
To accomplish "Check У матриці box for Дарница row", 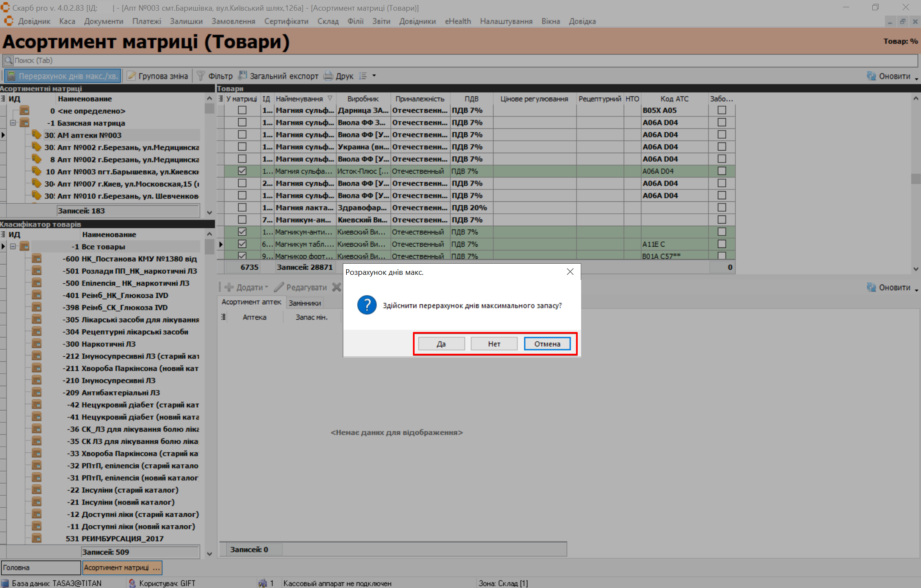I will click(242, 110).
